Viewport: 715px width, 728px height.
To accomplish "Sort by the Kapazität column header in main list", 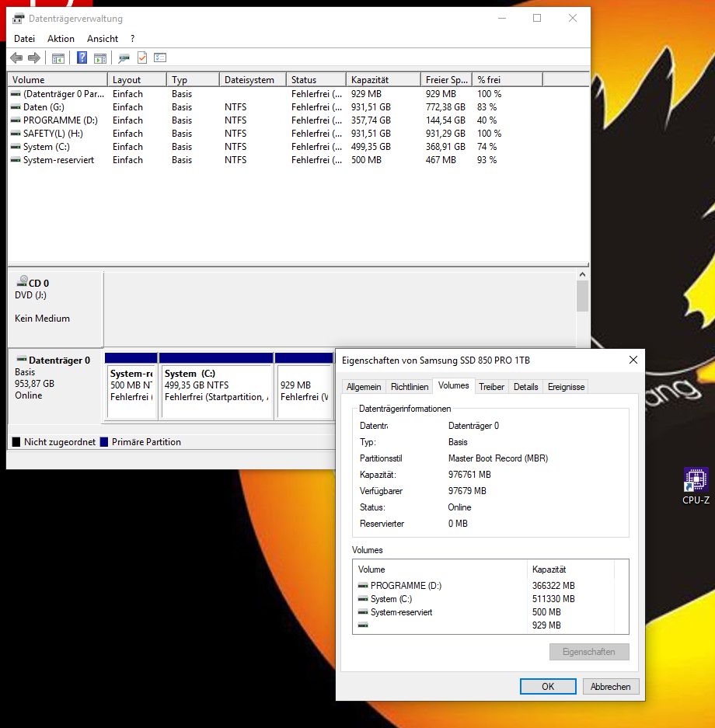I will tap(383, 79).
